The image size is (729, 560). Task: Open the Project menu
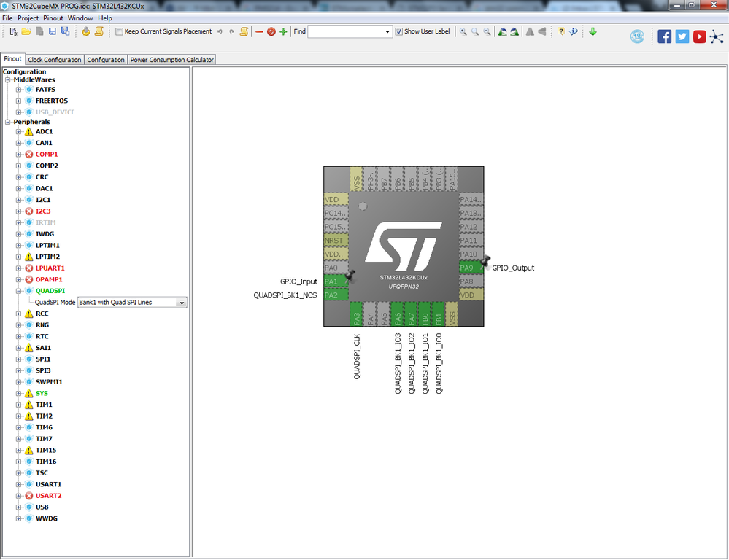click(x=28, y=18)
